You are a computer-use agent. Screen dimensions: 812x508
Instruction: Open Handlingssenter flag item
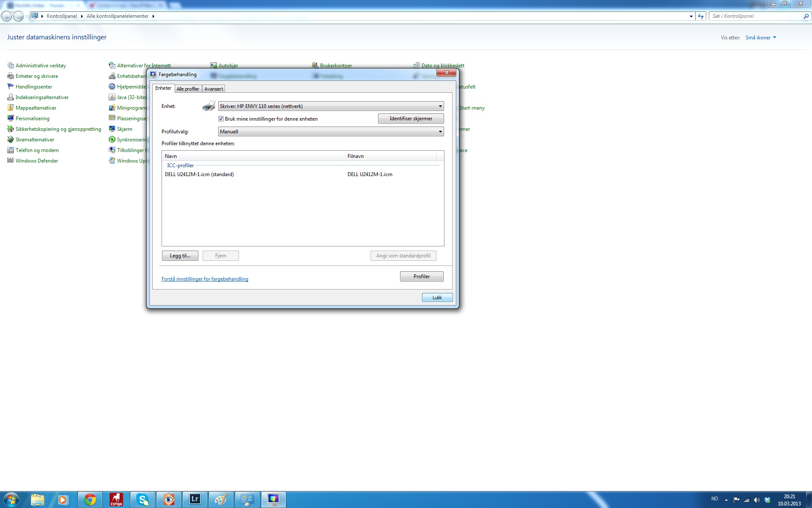(x=30, y=87)
